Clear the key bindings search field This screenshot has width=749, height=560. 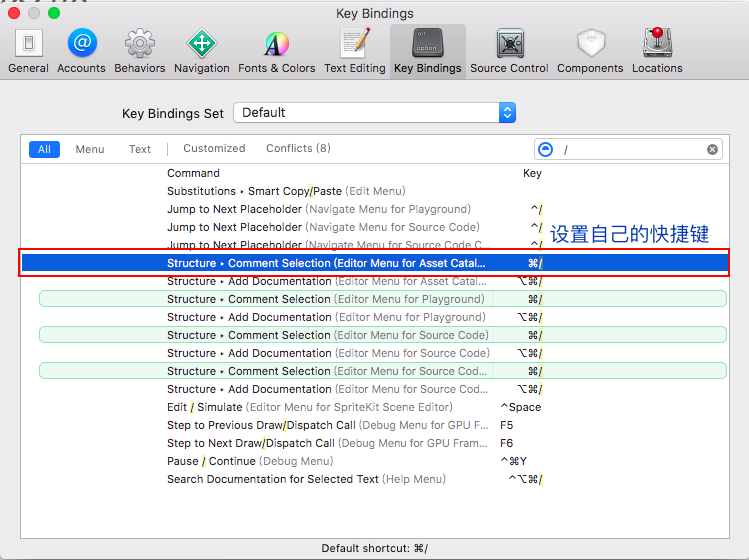(712, 150)
